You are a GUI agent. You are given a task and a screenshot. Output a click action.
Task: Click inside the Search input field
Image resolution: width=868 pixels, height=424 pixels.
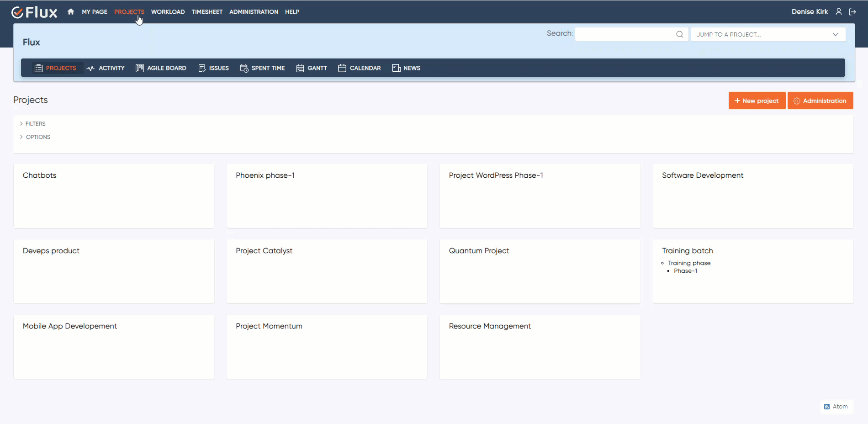click(626, 34)
